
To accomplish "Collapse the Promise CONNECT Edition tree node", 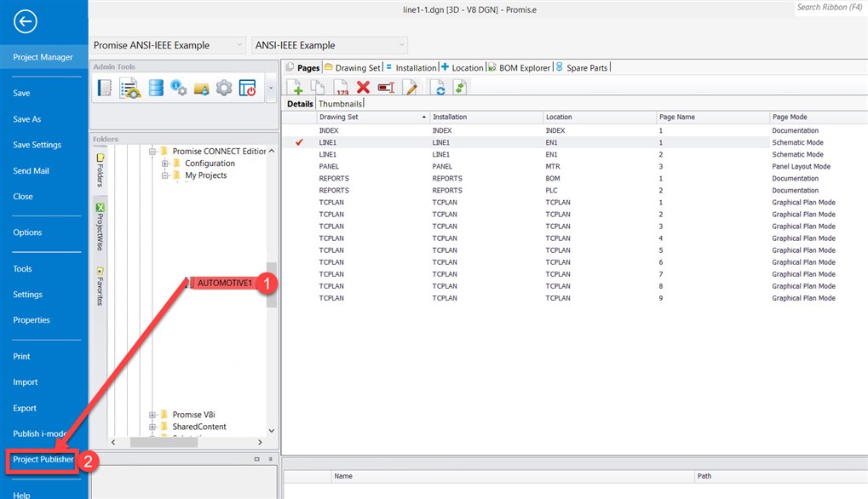I will [x=152, y=151].
